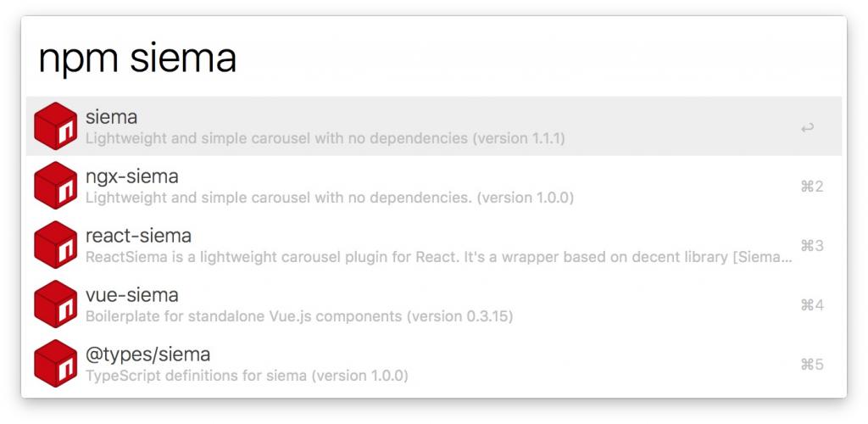
Task: Click the ⌘3 shortcut hint
Action: click(x=811, y=246)
